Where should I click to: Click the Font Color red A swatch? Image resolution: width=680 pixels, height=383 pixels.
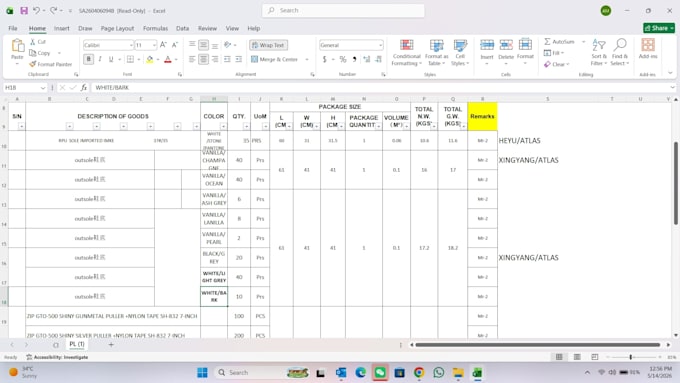[x=168, y=59]
